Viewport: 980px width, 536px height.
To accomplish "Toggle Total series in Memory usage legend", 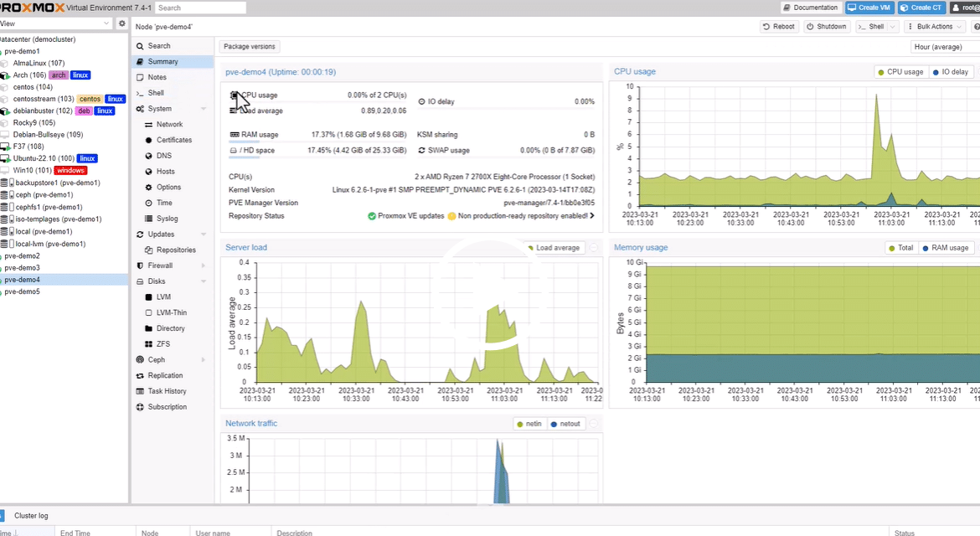I will (x=900, y=248).
